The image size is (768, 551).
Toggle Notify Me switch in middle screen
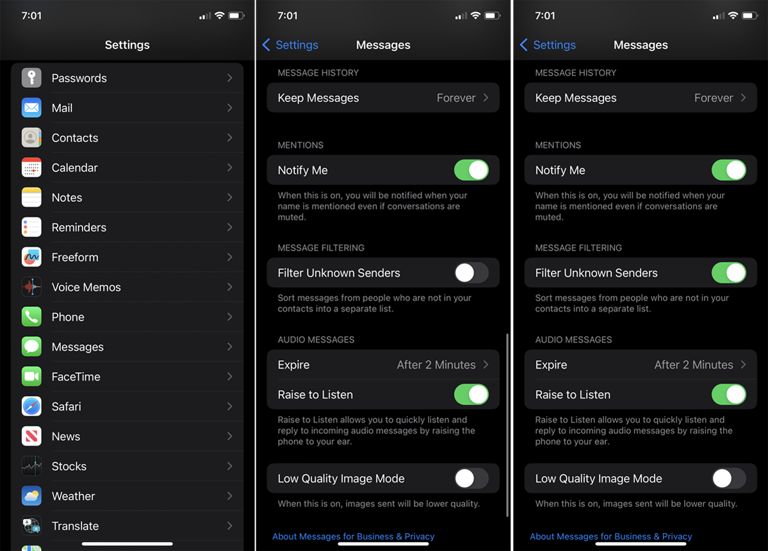471,170
